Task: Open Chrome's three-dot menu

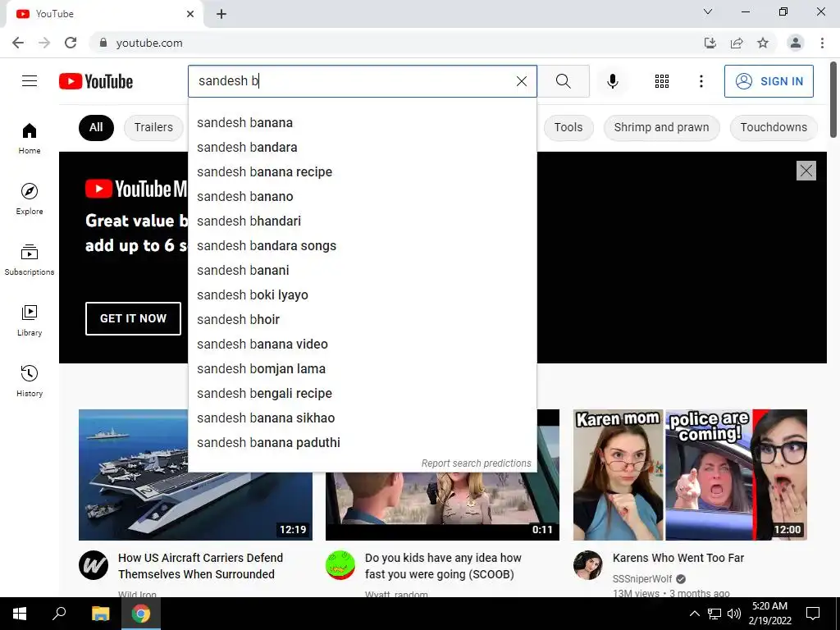Action: pos(822,43)
